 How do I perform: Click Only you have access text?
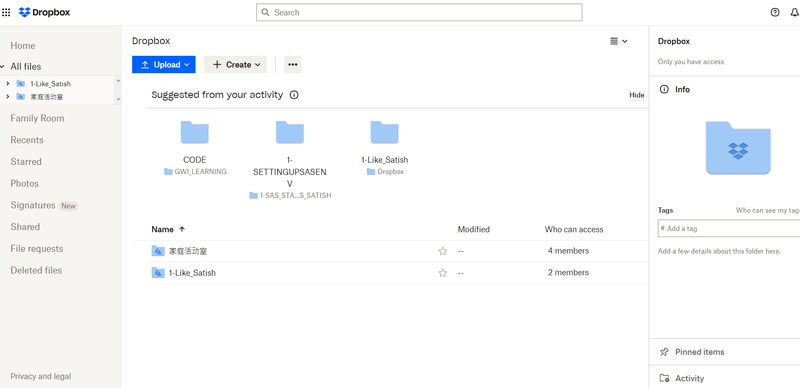691,62
